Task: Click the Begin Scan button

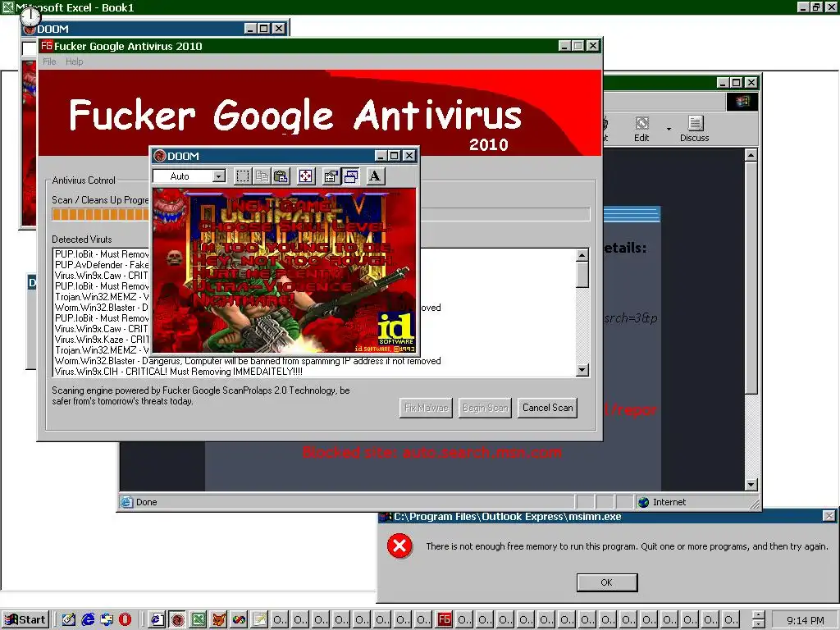Action: pos(486,408)
